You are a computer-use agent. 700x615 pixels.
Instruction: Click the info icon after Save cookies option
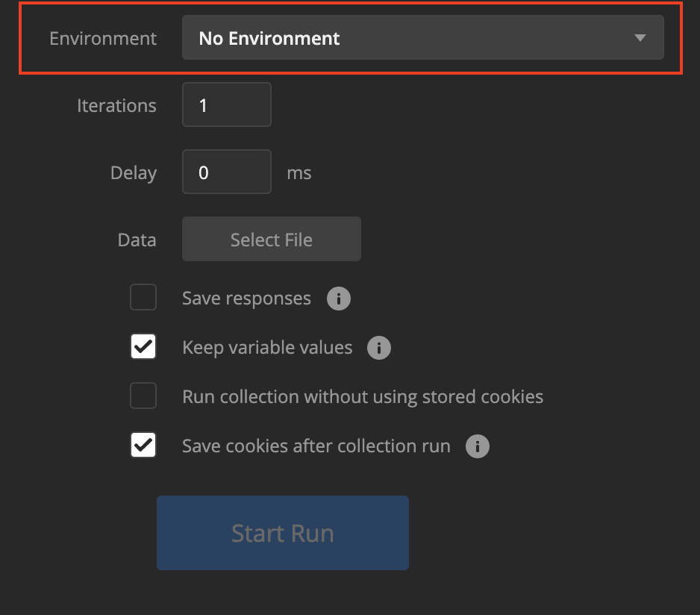coord(477,446)
